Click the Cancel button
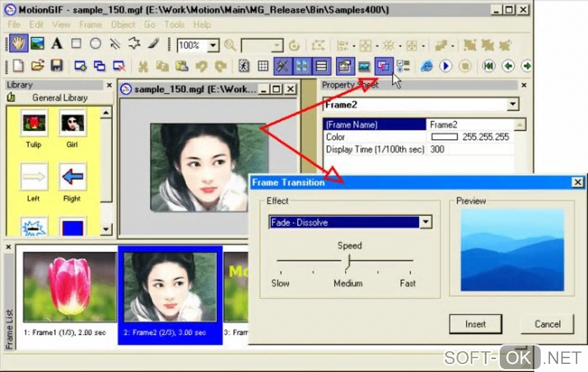The image size is (588, 372). 548,324
